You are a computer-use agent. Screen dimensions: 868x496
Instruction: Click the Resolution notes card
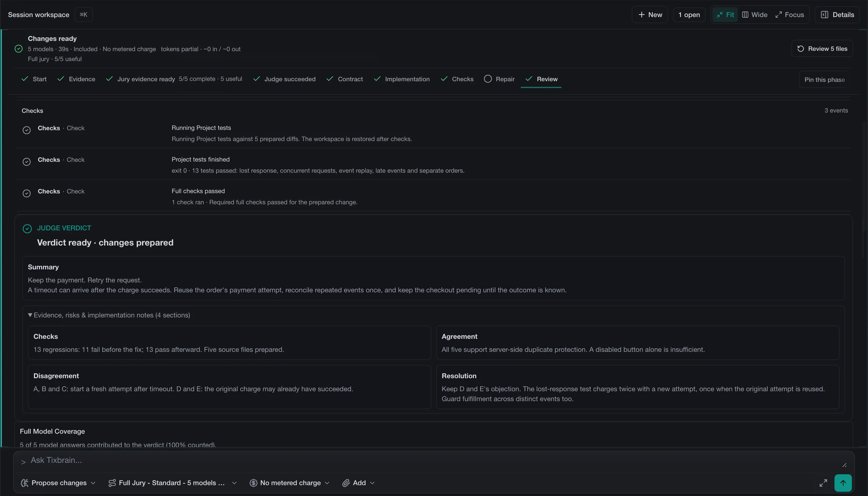tap(637, 387)
